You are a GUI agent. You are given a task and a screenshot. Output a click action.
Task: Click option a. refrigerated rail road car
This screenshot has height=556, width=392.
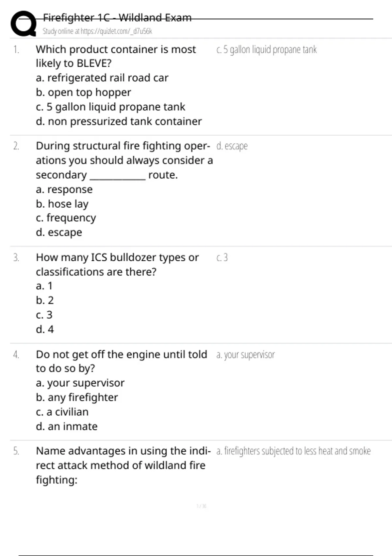102,78
